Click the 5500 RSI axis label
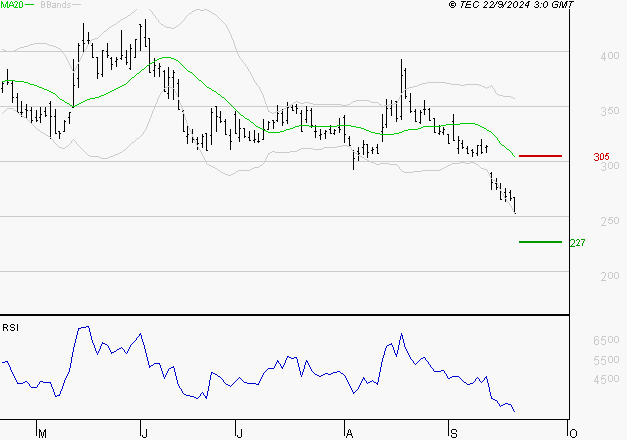The width and height of the screenshot is (627, 440). click(x=606, y=360)
